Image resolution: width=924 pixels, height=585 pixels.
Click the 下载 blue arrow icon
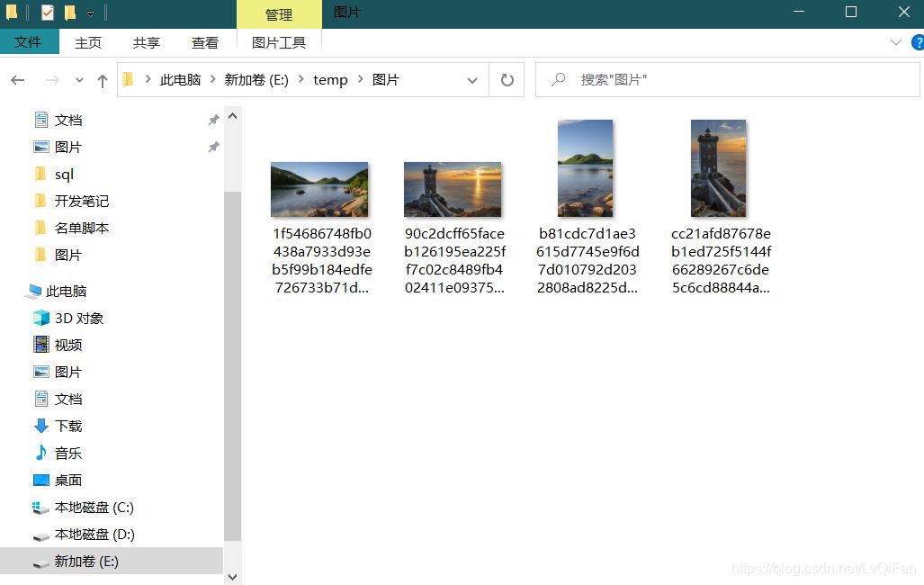click(x=41, y=425)
